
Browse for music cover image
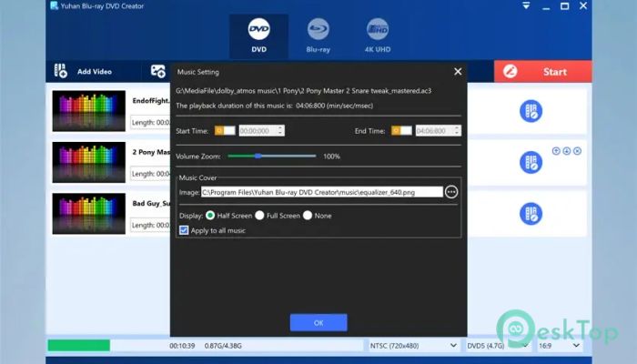coord(451,192)
